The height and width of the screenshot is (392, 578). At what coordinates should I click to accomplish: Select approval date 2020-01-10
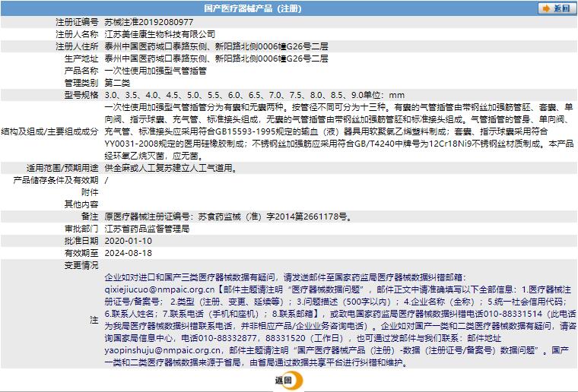[129, 241]
